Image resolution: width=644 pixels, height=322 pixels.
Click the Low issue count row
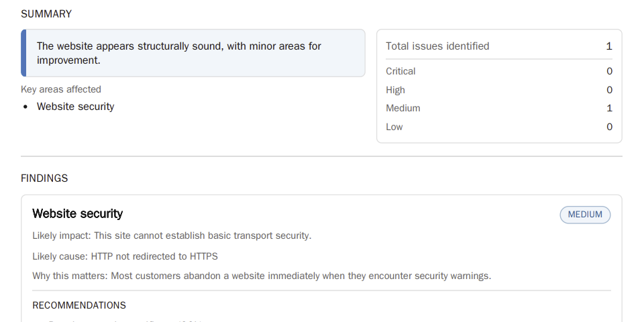499,127
